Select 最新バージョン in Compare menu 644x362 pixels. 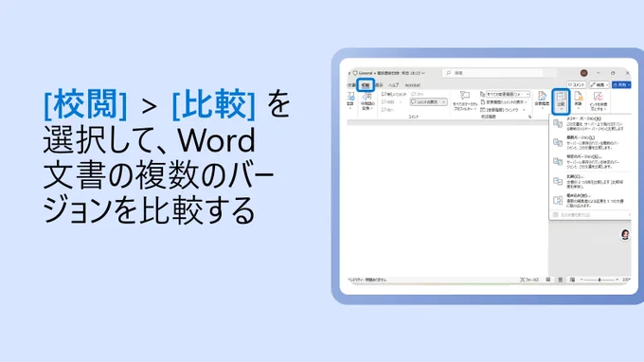[x=590, y=142]
